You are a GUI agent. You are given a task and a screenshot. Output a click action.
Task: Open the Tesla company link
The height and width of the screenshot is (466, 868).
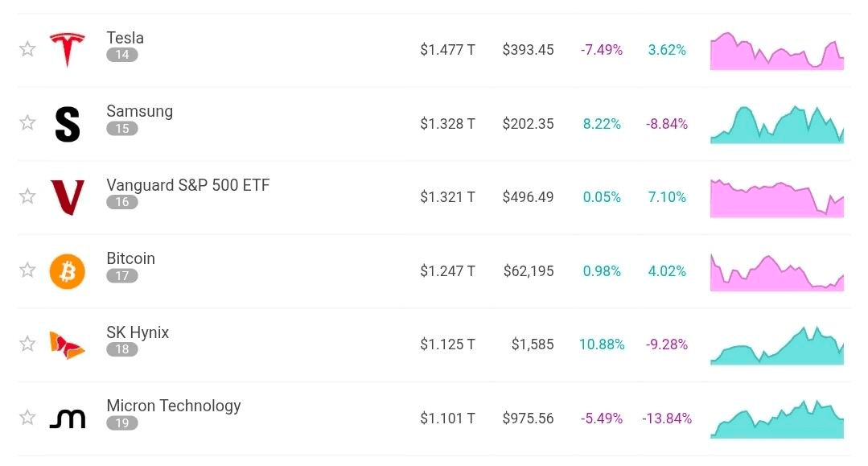click(x=125, y=38)
